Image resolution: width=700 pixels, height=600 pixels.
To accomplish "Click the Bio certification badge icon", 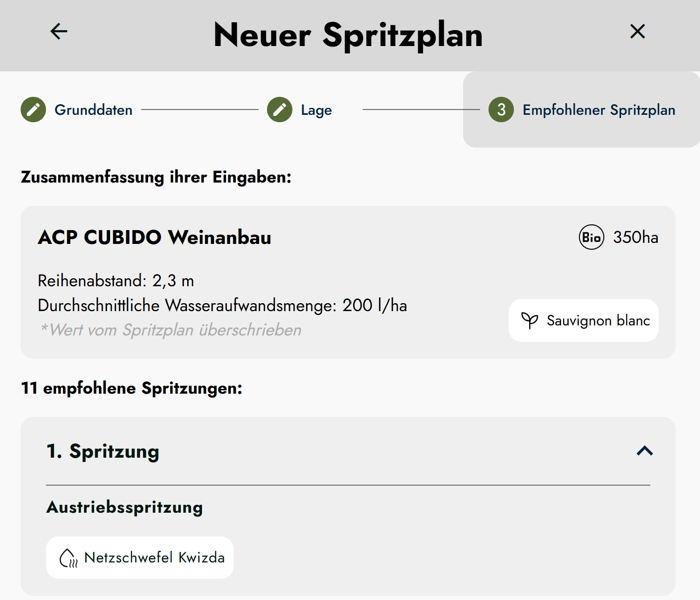I will (x=591, y=237).
